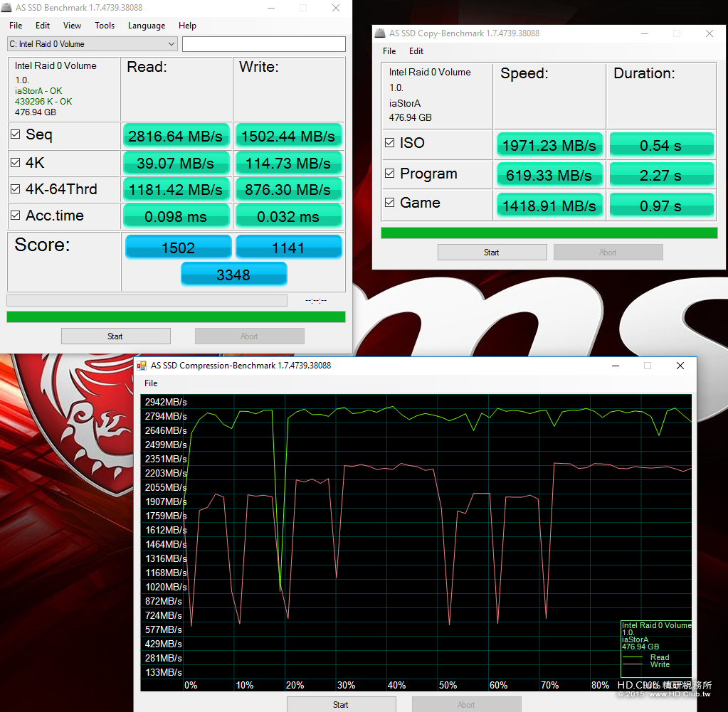The height and width of the screenshot is (712, 728).
Task: Open Edit menu in AS SSD Benchmark
Action: 42,26
